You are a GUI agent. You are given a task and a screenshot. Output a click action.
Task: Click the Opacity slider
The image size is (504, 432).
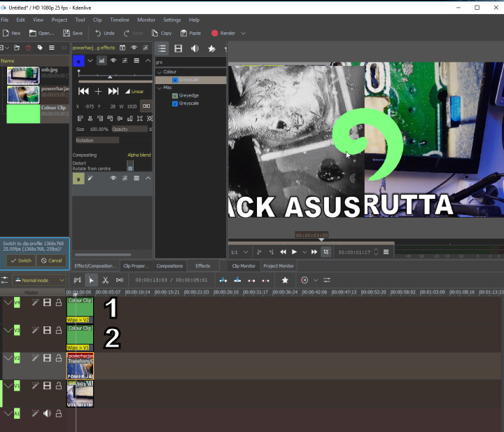[x=129, y=130]
